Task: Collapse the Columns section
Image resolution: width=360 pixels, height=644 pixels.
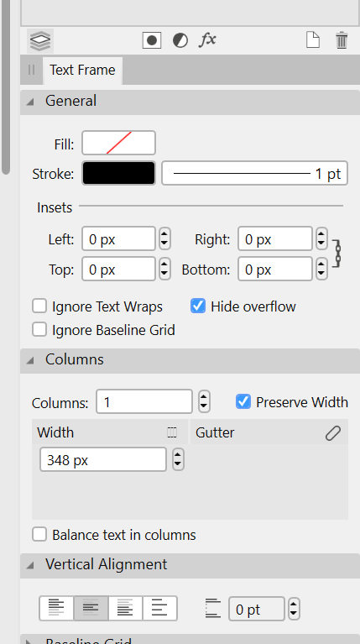Action: [30, 360]
